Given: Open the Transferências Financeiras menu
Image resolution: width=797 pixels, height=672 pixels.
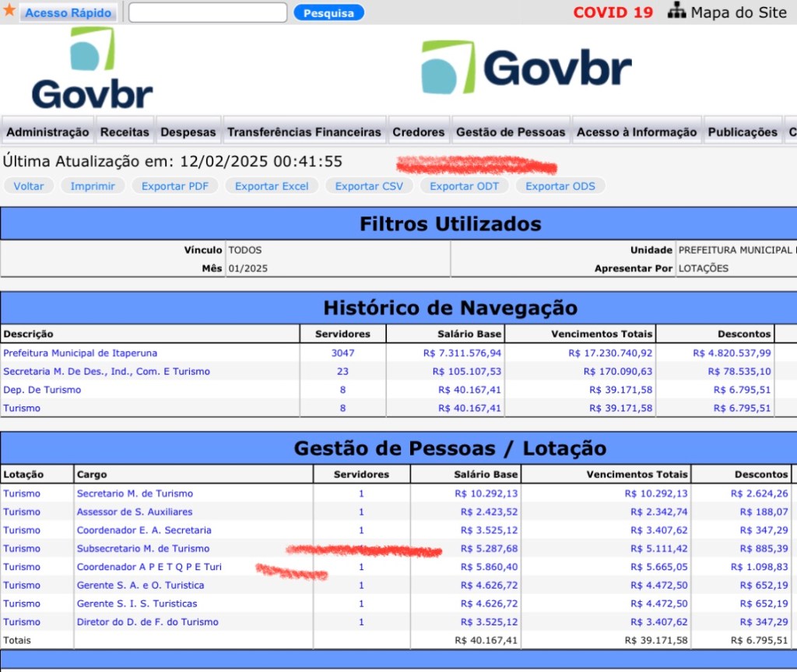Looking at the screenshot, I should click(x=304, y=132).
